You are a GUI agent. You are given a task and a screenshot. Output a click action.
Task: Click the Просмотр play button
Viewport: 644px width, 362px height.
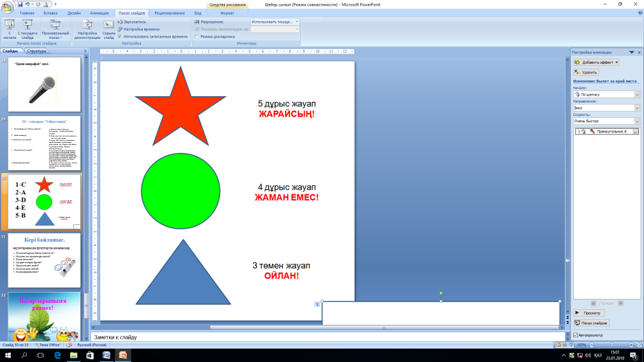click(589, 313)
